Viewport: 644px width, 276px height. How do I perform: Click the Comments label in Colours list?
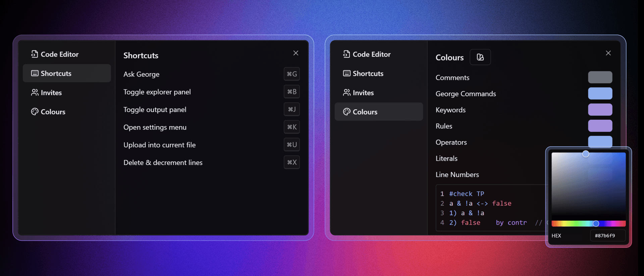point(452,77)
